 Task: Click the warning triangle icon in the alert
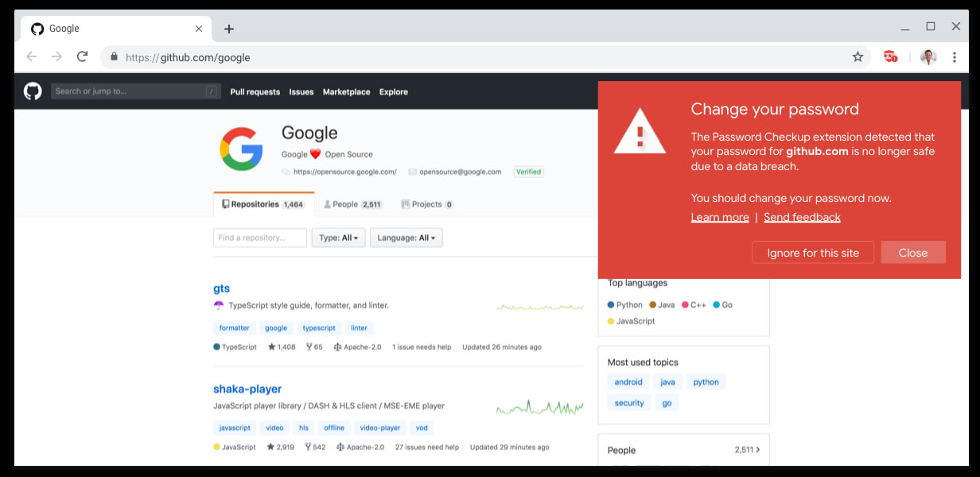(x=640, y=131)
